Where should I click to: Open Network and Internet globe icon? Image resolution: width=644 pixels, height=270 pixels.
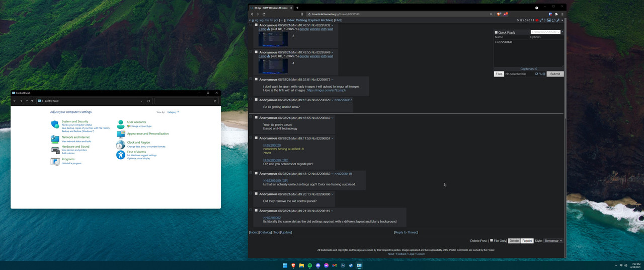pos(55,140)
